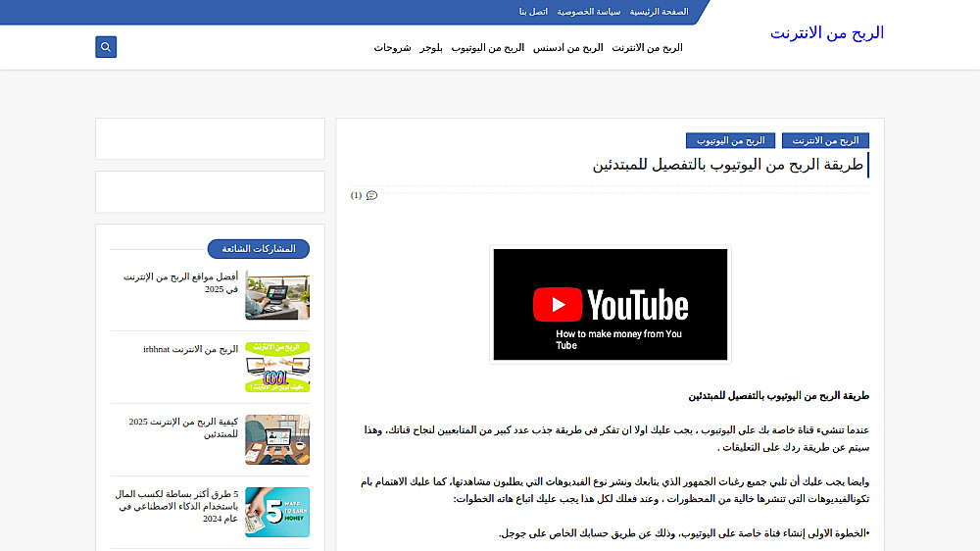
Task: Click the الربح من اليوتيوب category tag
Action: pos(731,141)
